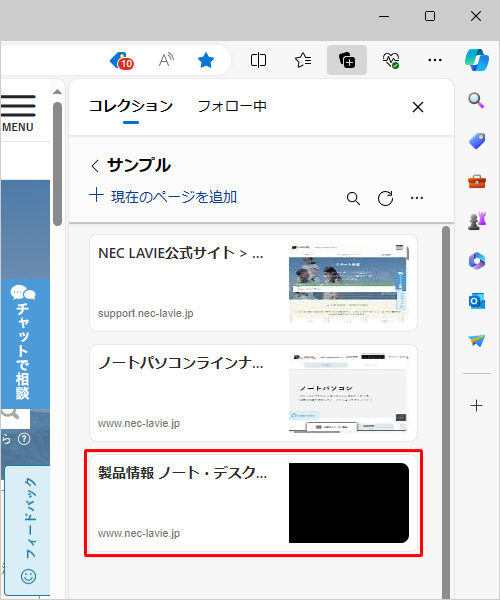Open チャットで相談 chat button
500x600 pixels.
point(24,344)
